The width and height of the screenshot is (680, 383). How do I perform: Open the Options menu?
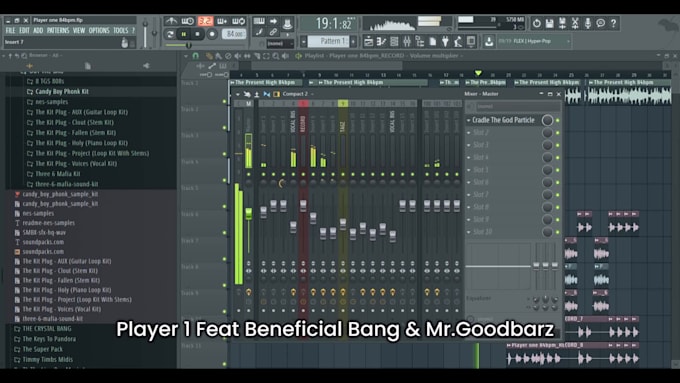(99, 30)
